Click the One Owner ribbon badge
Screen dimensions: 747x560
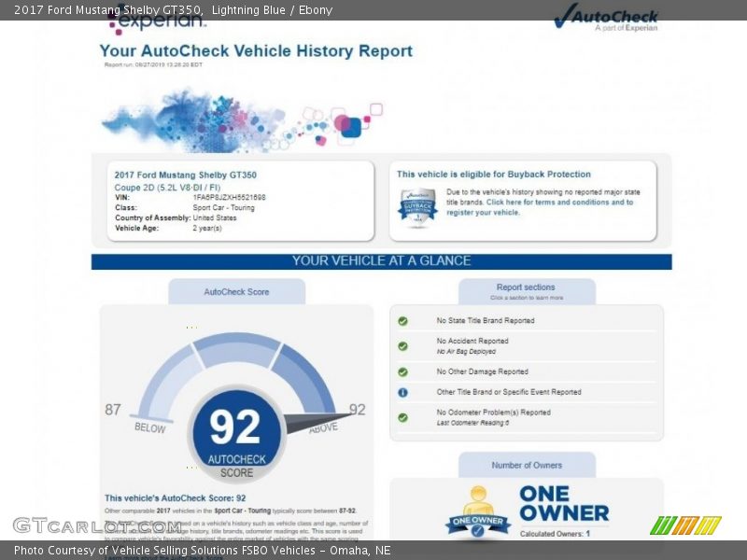pyautogui.click(x=478, y=513)
